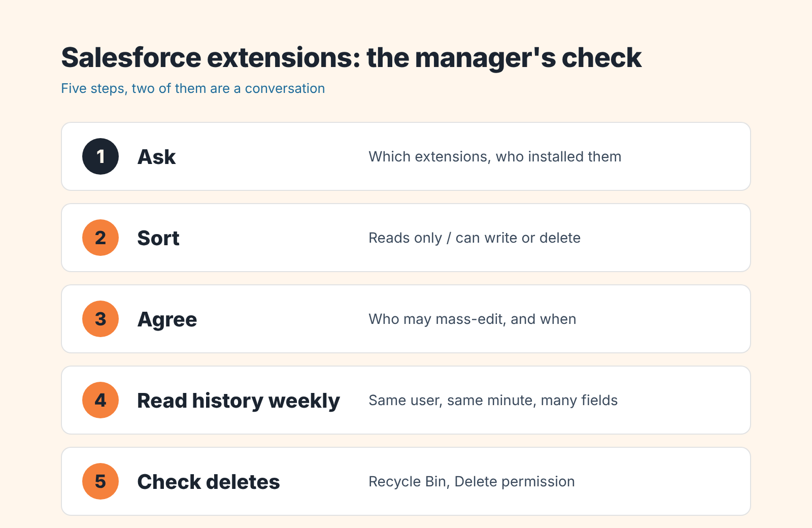Click "Reads only / can write or delete"

[475, 238]
